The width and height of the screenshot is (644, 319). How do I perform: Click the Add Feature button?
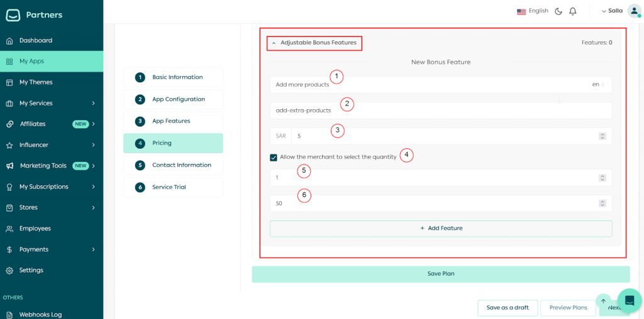pos(440,229)
